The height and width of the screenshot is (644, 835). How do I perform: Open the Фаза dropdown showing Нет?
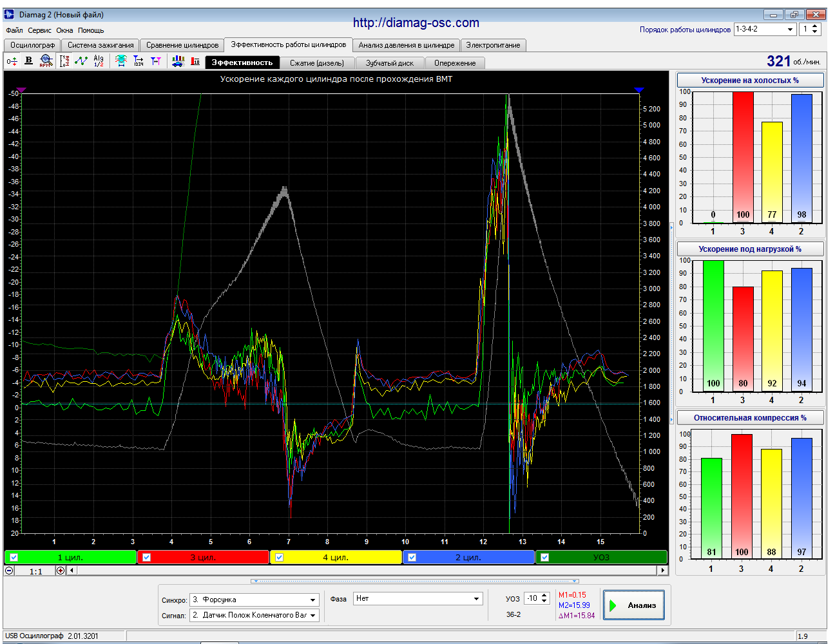coord(417,599)
